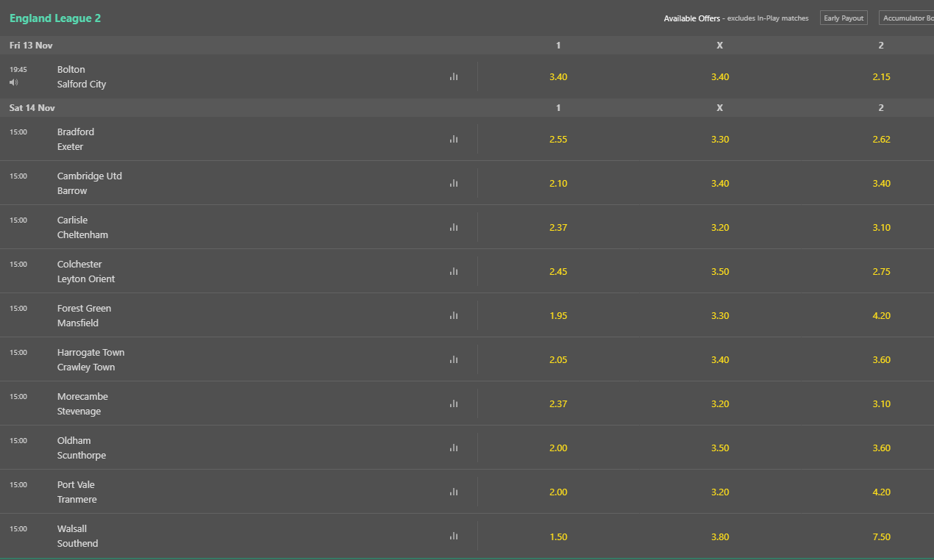Select Bolton home win odds 3.40
This screenshot has width=934, height=560.
558,76
